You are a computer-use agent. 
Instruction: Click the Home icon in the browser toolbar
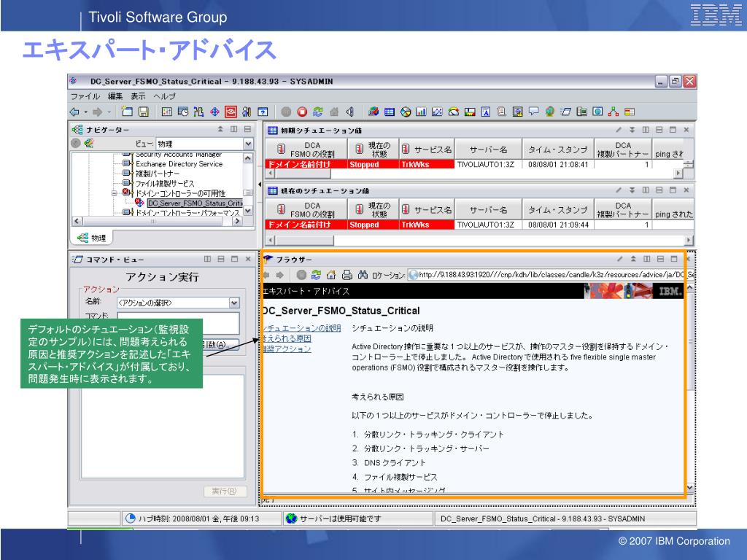331,275
